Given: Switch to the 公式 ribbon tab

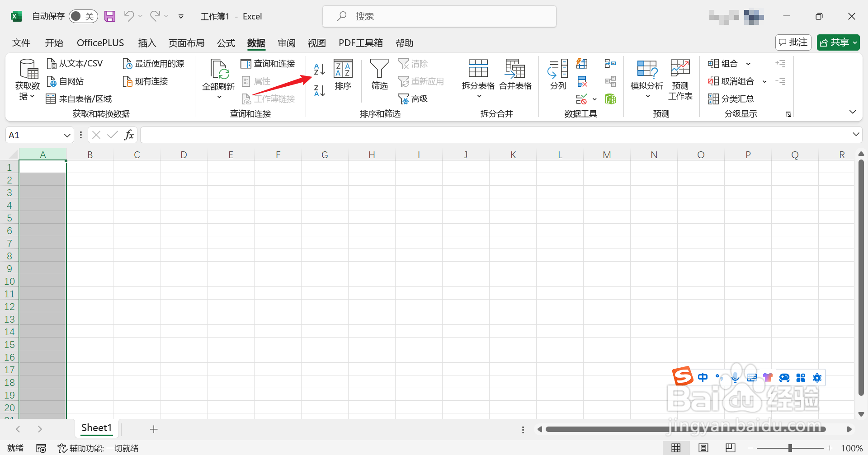Looking at the screenshot, I should pos(226,42).
